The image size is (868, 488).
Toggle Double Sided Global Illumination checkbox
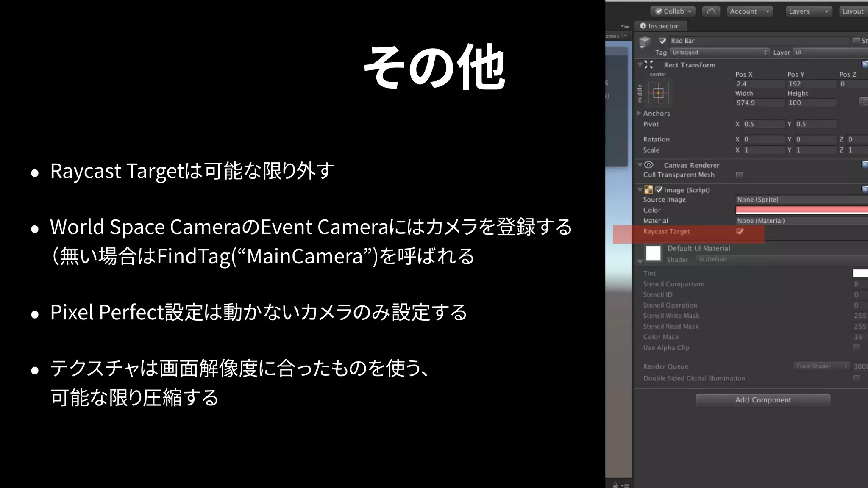[x=857, y=378]
